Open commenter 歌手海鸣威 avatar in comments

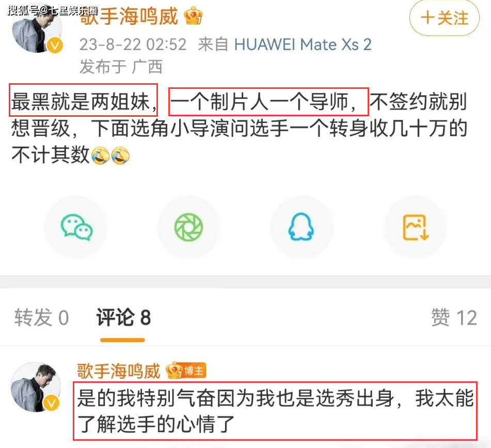click(36, 387)
